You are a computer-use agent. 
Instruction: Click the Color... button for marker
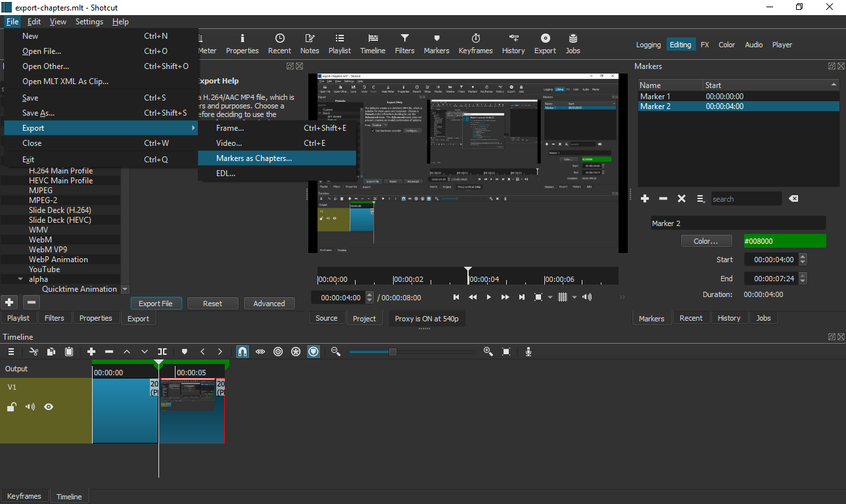pos(706,241)
